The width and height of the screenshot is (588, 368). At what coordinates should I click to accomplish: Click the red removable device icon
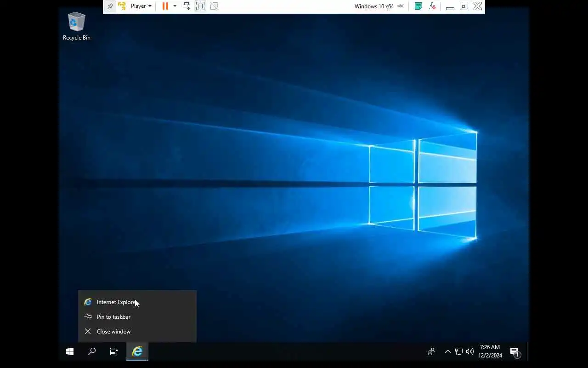point(432,6)
